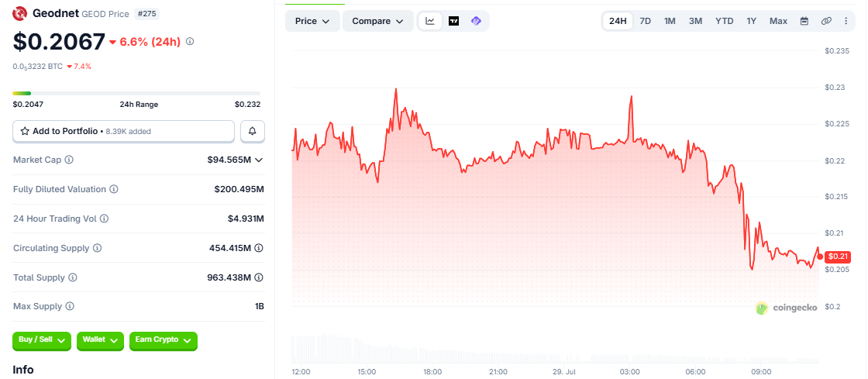Screen dimensions: 868x379
Task: Select the 24H time range tab
Action: [x=618, y=21]
